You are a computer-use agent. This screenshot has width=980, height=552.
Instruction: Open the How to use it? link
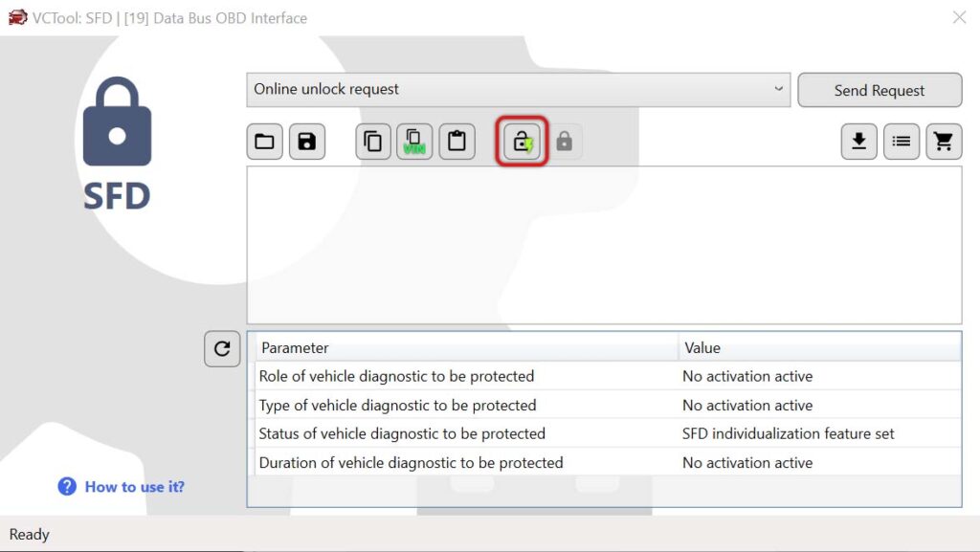point(134,487)
